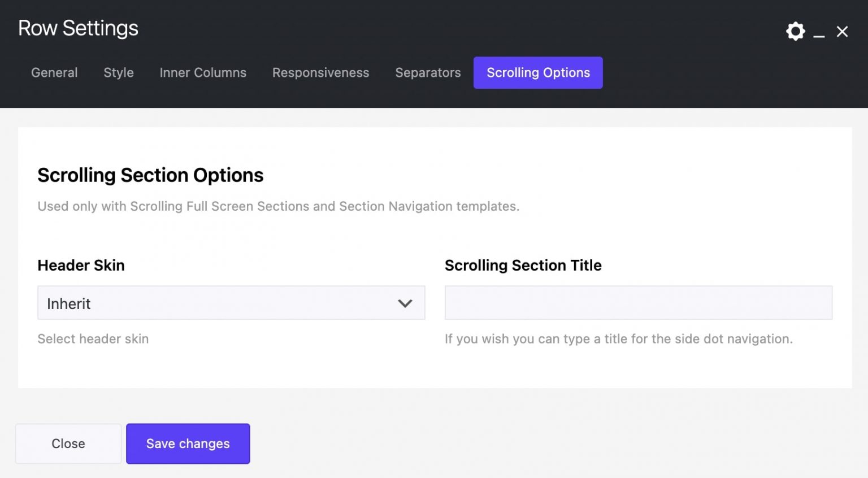Click the Close button at the bottom

pos(68,444)
